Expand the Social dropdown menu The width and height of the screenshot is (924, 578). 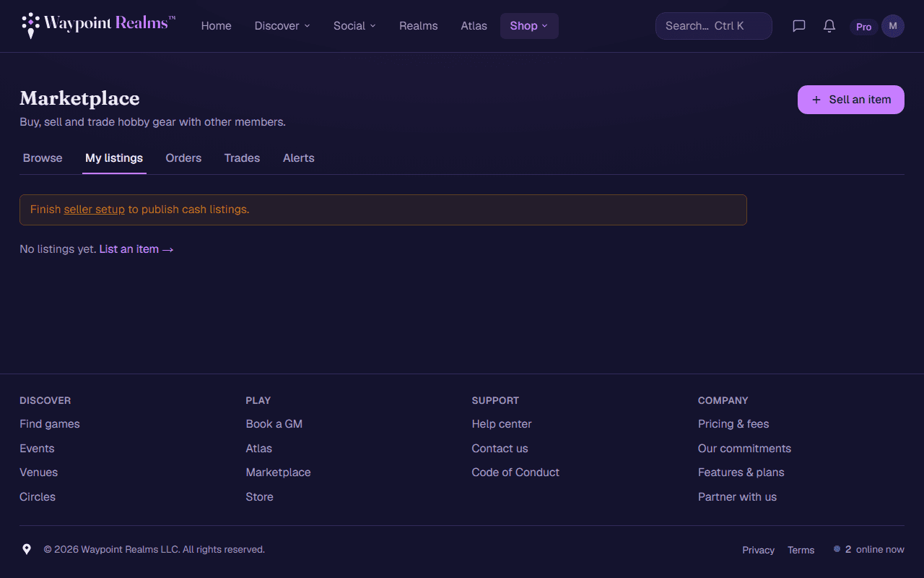[x=354, y=26]
